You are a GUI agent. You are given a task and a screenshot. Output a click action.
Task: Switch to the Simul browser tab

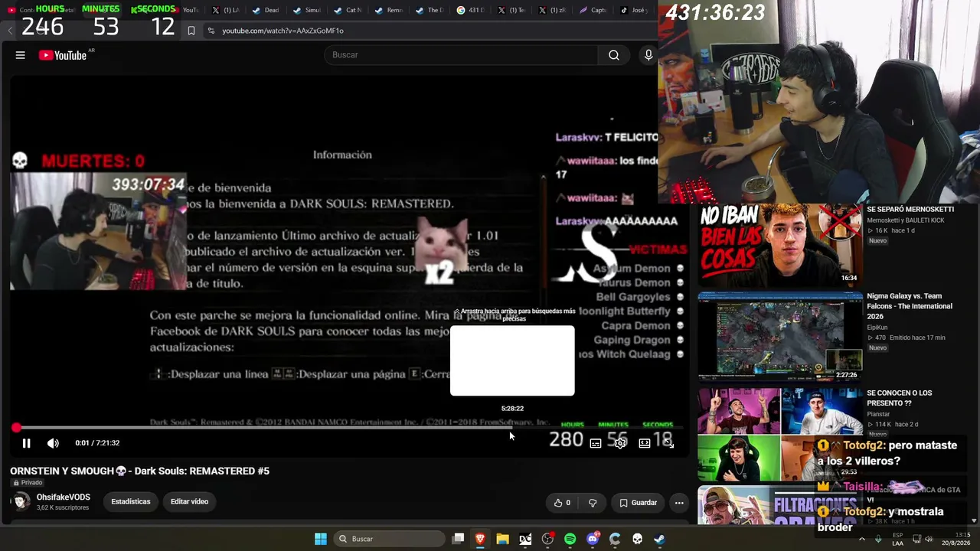pyautogui.click(x=307, y=11)
